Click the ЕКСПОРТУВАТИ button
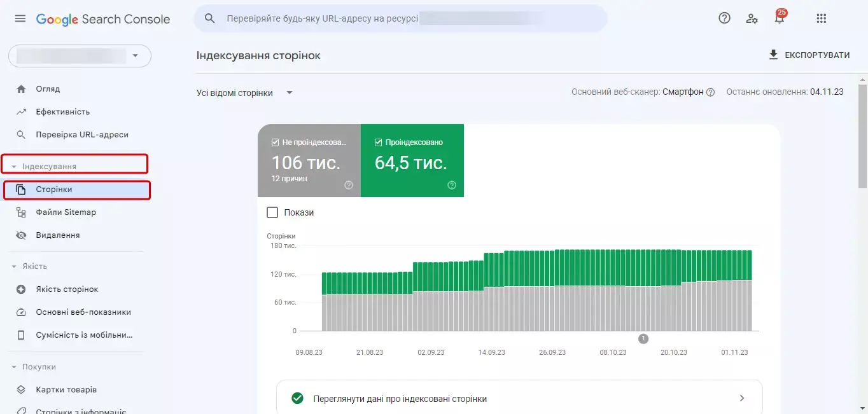Image resolution: width=868 pixels, height=414 pixels. click(809, 55)
